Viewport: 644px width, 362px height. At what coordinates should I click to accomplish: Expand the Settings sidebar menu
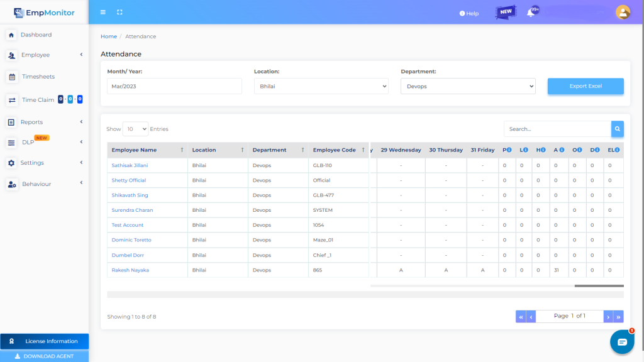[x=45, y=163]
